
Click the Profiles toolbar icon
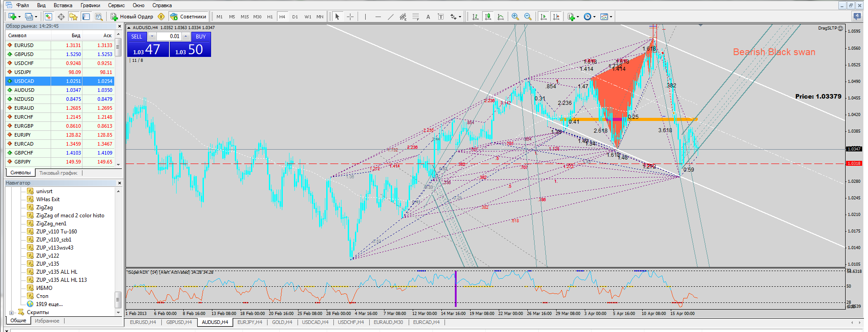click(29, 17)
